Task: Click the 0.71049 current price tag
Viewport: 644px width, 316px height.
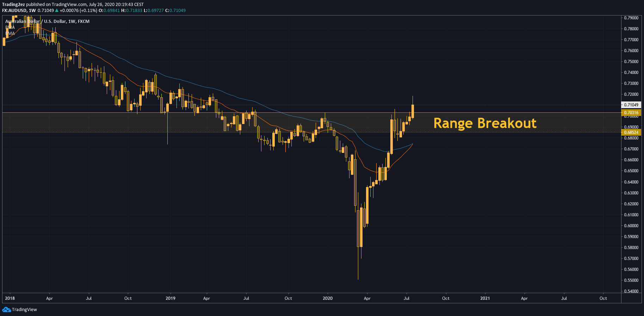Action: [x=631, y=105]
